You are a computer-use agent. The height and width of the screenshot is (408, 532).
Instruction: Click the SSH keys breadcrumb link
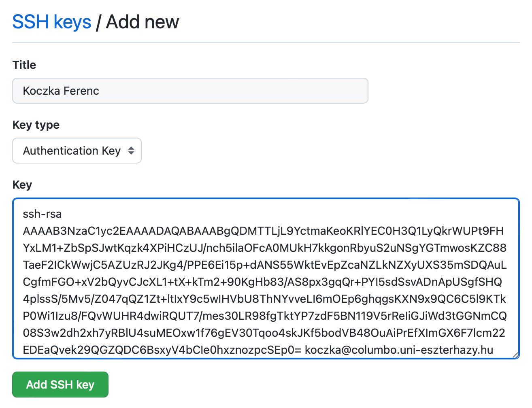(x=52, y=22)
